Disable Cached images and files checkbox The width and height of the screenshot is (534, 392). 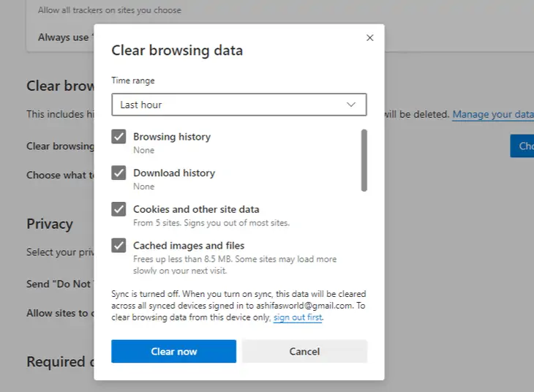pyautogui.click(x=119, y=246)
